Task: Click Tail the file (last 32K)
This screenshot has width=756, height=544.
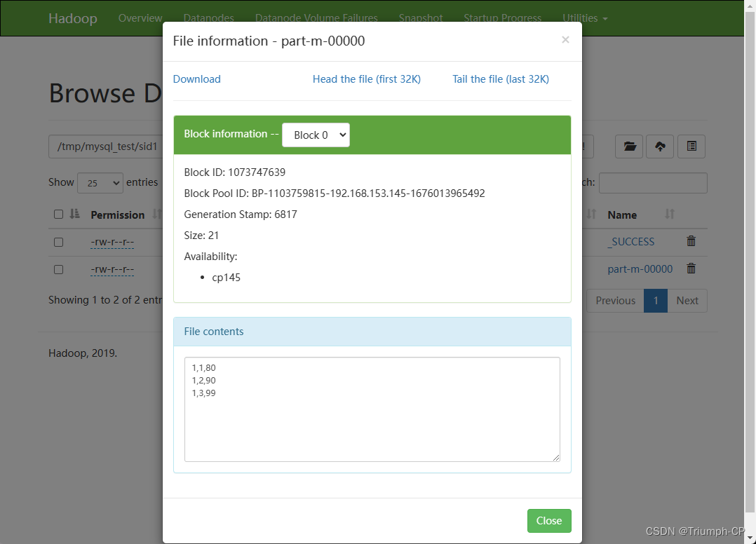Action: pos(501,79)
